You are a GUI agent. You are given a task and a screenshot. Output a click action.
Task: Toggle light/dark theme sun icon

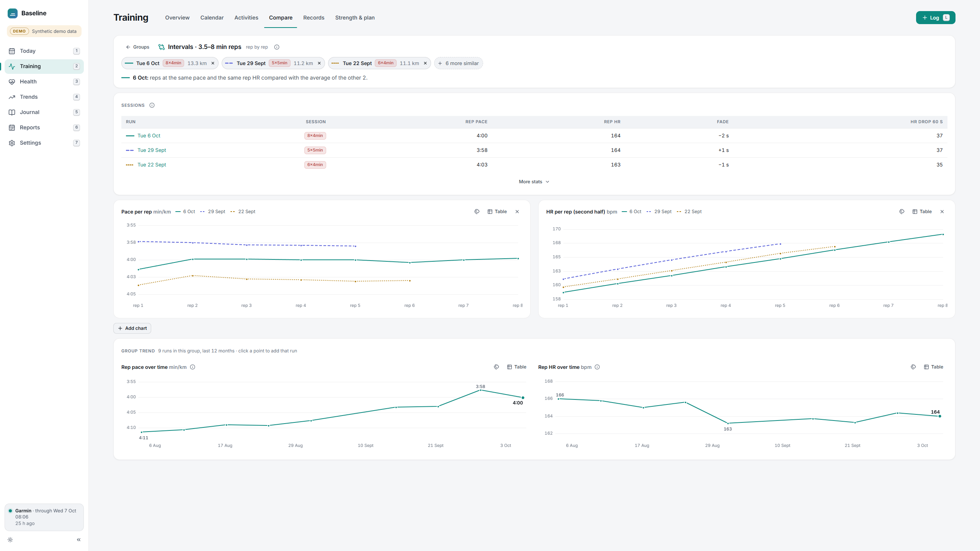pos(10,540)
